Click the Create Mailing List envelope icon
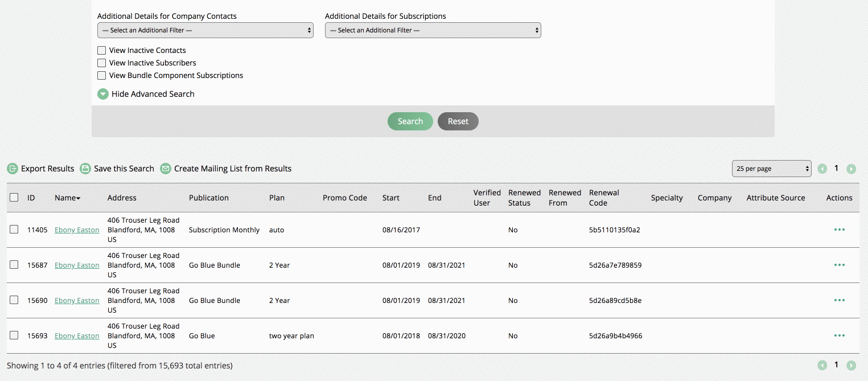 coord(166,169)
